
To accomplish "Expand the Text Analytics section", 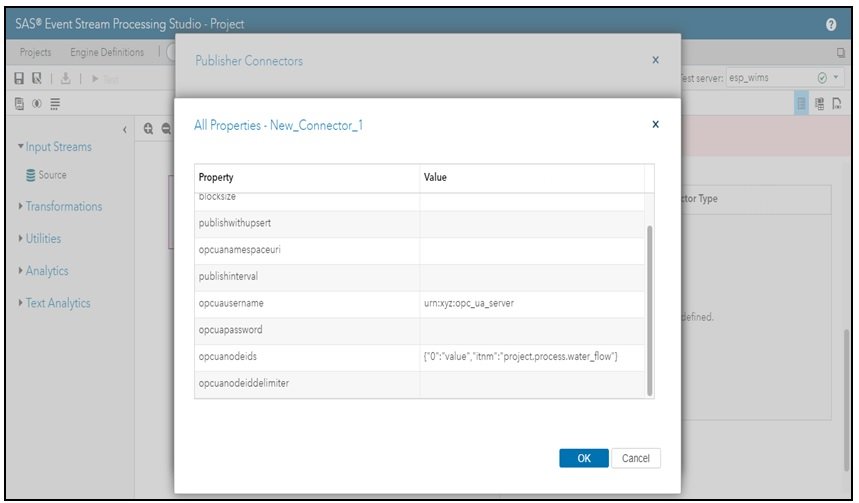I will coord(56,303).
